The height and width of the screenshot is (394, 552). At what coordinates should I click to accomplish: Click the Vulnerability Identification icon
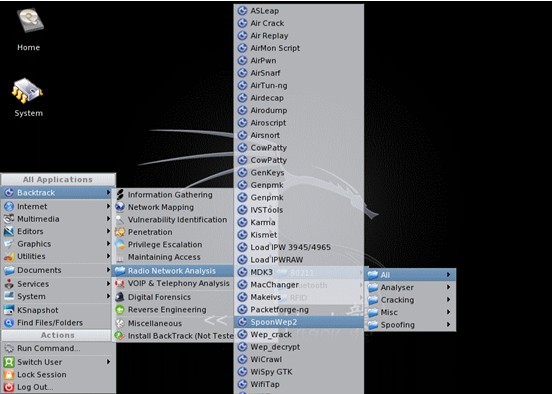coord(120,219)
